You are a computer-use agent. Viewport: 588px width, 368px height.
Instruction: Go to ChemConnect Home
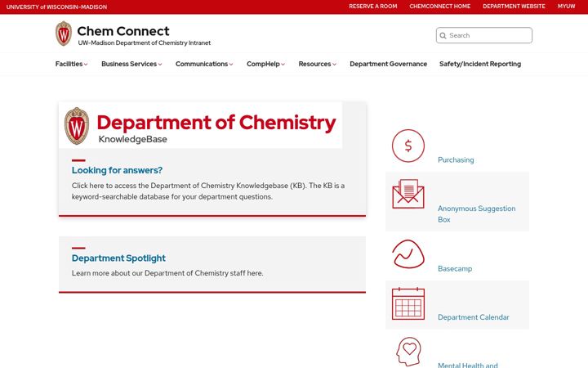(440, 7)
